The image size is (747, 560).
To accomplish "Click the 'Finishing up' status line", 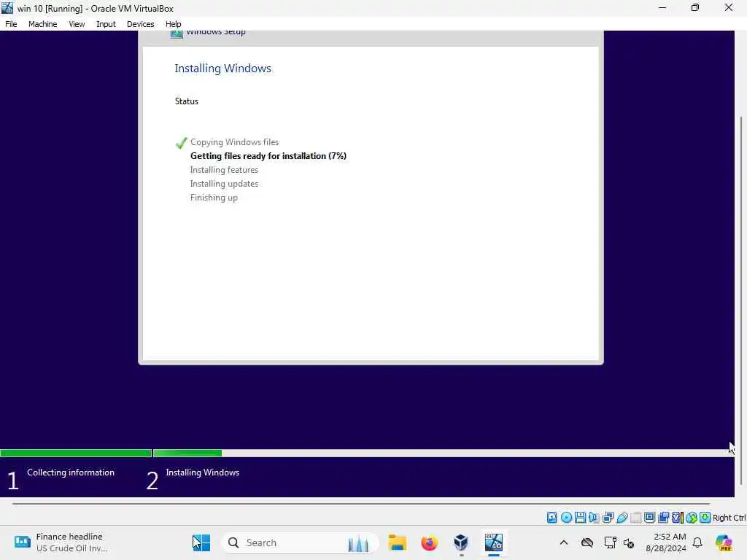I will point(214,197).
